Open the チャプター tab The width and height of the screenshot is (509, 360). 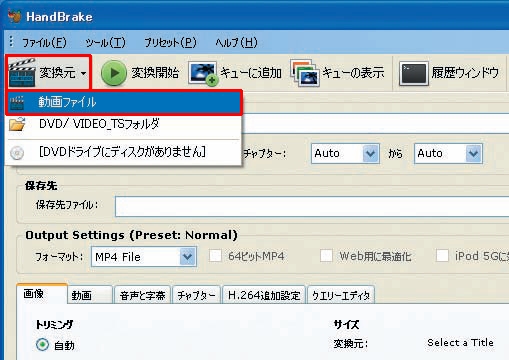(196, 295)
